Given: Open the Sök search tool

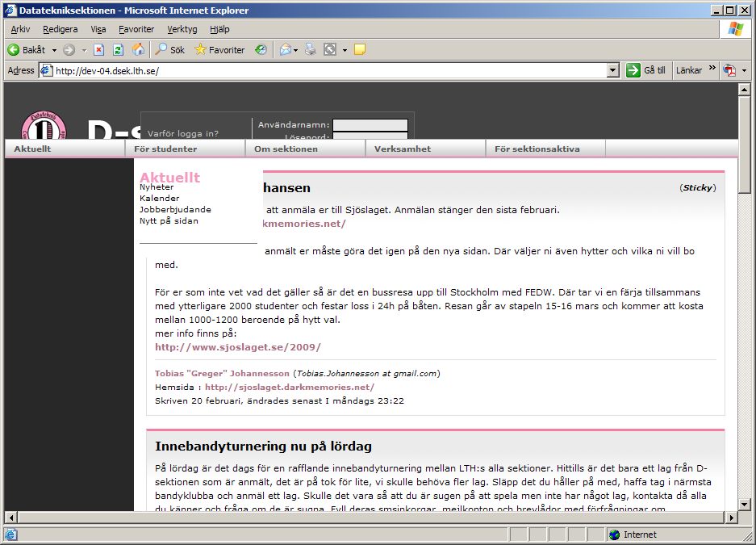Looking at the screenshot, I should click(x=169, y=50).
